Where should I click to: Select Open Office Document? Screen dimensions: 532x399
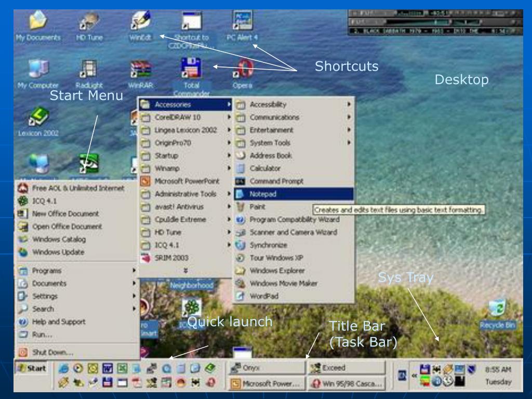pyautogui.click(x=77, y=227)
